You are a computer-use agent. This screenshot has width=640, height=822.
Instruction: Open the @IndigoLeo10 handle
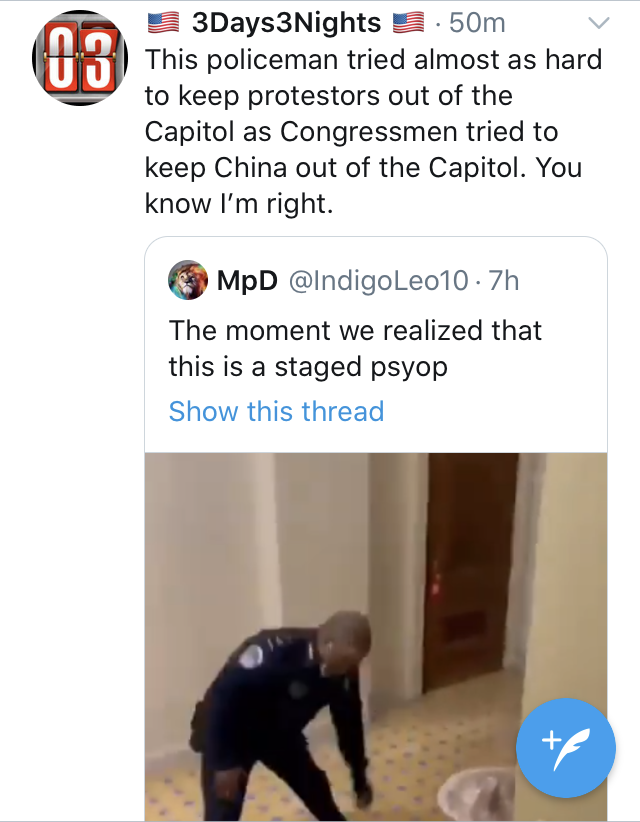coord(378,280)
